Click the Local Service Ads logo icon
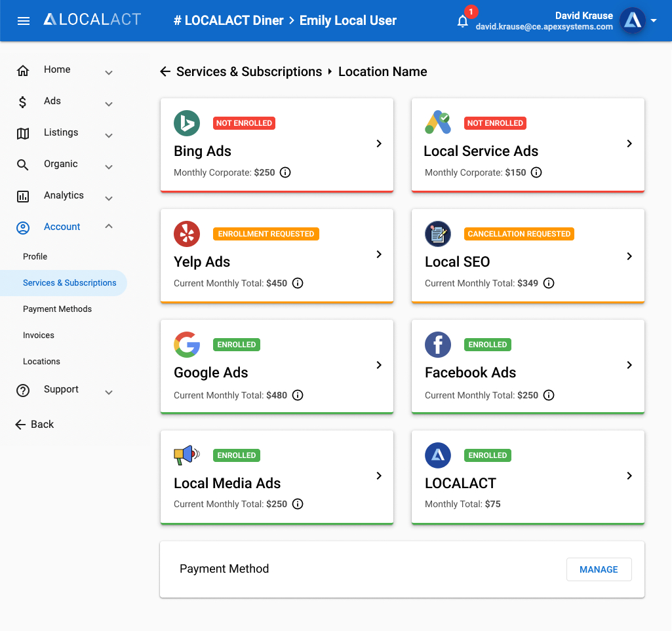 tap(438, 123)
